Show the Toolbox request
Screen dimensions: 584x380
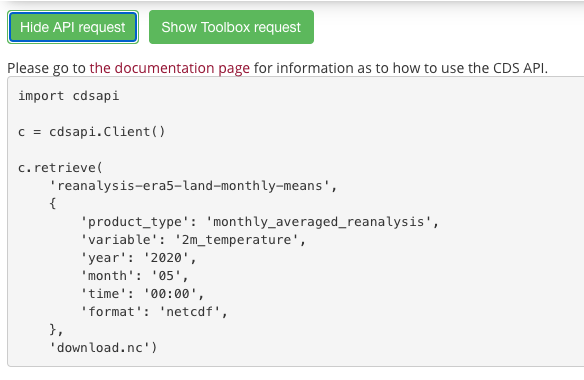231,27
